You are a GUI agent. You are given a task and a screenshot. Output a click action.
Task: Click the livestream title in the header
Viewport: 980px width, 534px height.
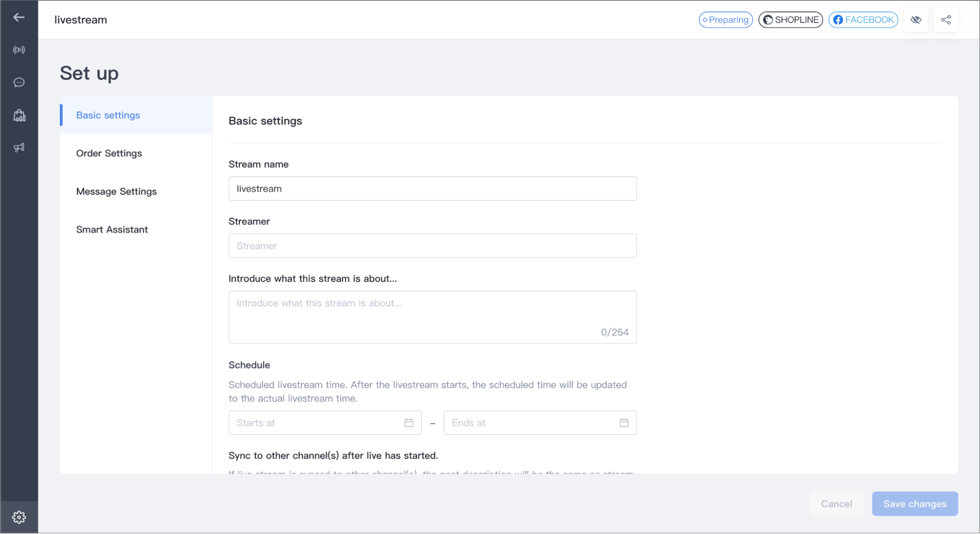click(80, 20)
